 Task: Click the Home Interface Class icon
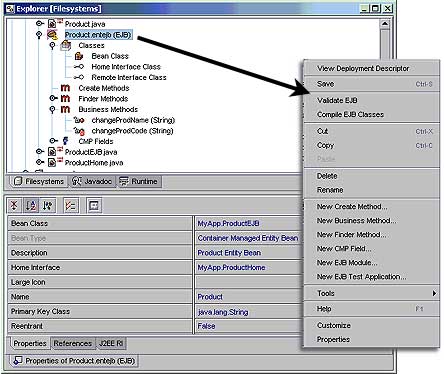[79, 67]
